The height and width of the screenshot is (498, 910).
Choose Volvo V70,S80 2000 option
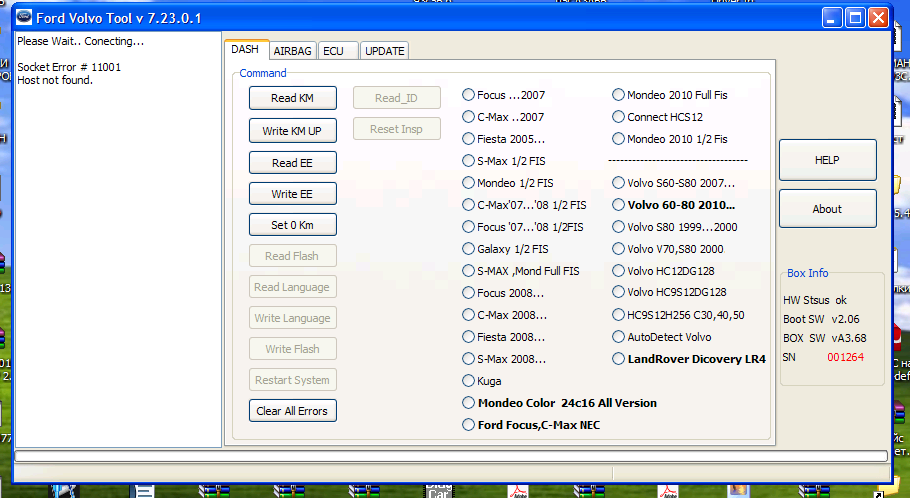[x=668, y=249]
